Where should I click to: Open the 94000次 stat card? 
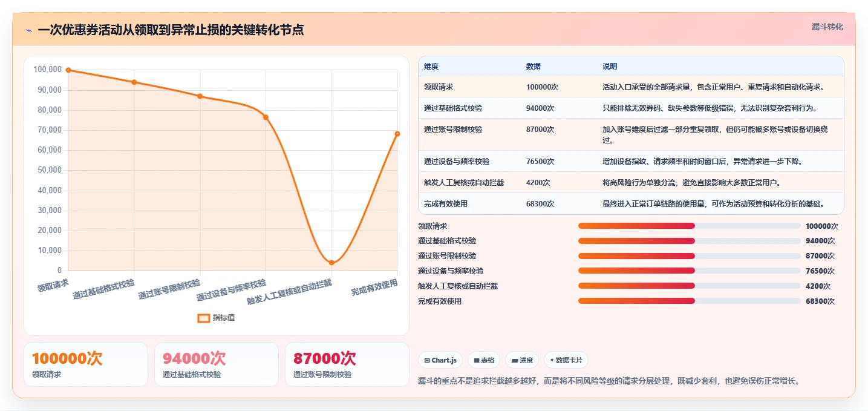click(217, 364)
